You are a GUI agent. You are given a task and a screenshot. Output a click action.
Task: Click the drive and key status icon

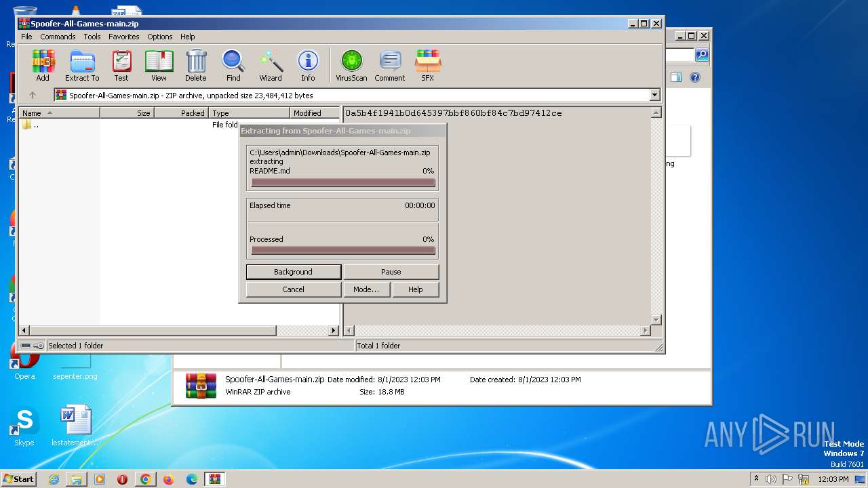[x=32, y=346]
